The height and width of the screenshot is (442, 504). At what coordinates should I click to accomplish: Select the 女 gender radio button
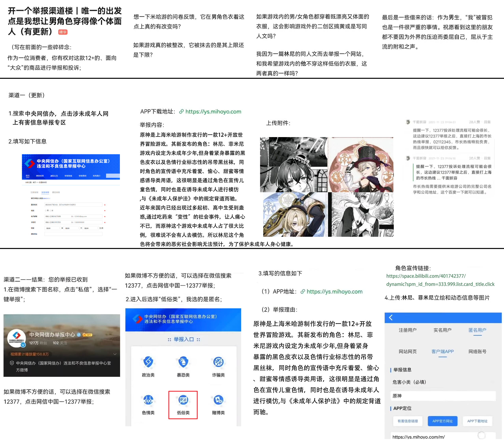pos(50,211)
